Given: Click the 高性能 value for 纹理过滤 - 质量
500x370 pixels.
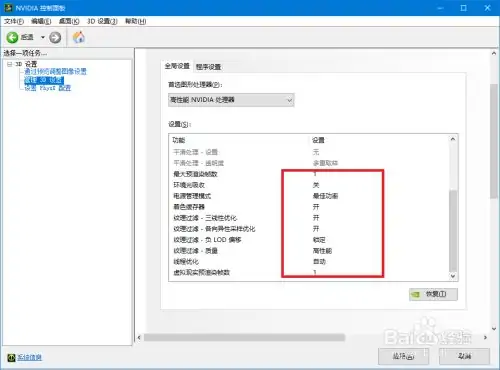Looking at the screenshot, I should coord(322,251).
